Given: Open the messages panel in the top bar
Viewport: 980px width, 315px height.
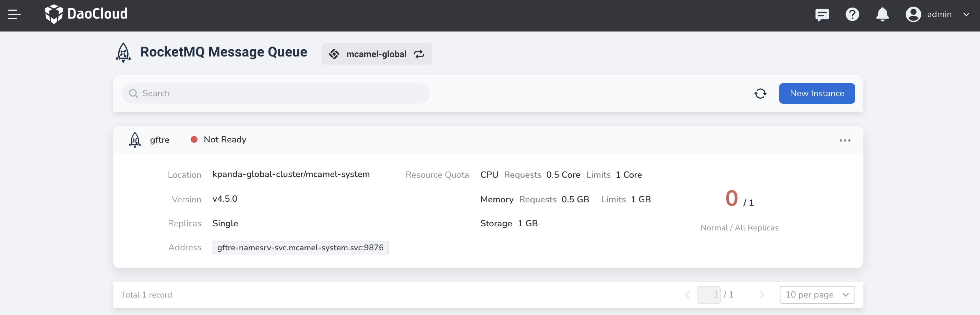Looking at the screenshot, I should pyautogui.click(x=822, y=14).
